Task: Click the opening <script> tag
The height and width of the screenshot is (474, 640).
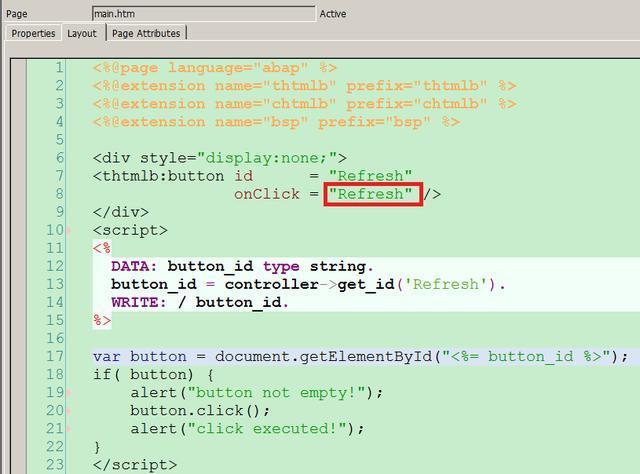Action: (130, 230)
